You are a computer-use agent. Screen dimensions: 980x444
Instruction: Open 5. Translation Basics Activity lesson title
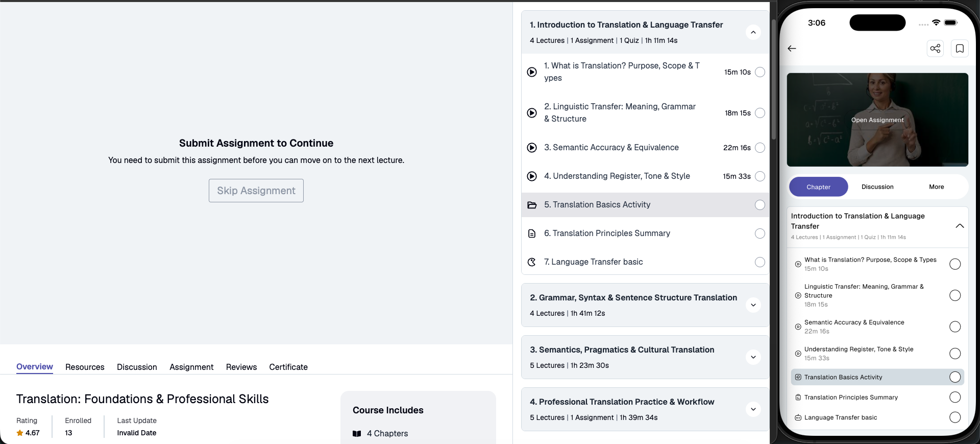point(597,205)
